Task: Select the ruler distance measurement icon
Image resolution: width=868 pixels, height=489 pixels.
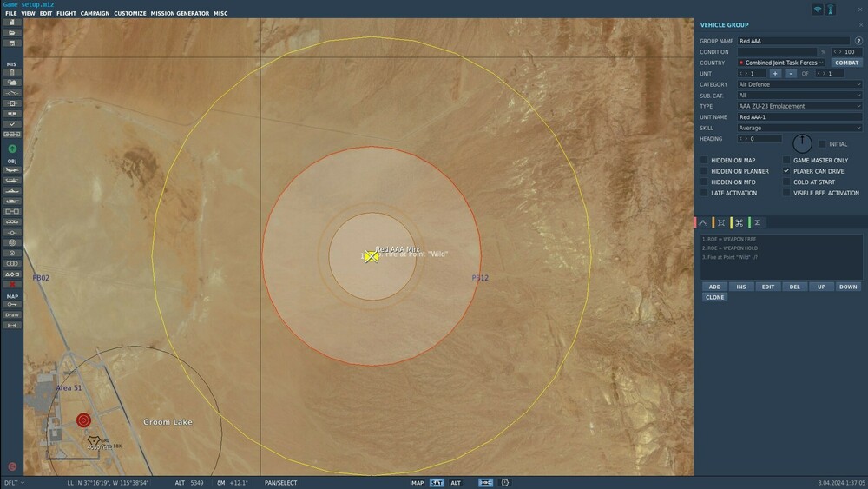Action: click(12, 325)
